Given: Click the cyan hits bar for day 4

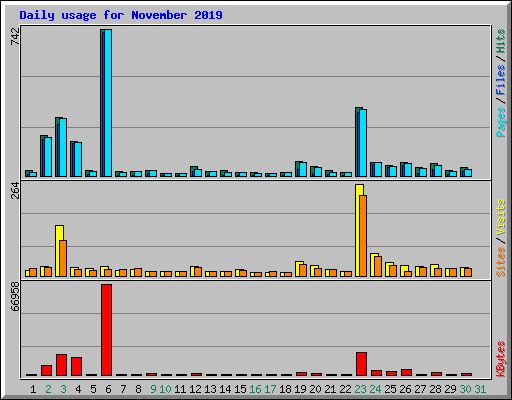Looking at the screenshot, I should coord(78,160).
